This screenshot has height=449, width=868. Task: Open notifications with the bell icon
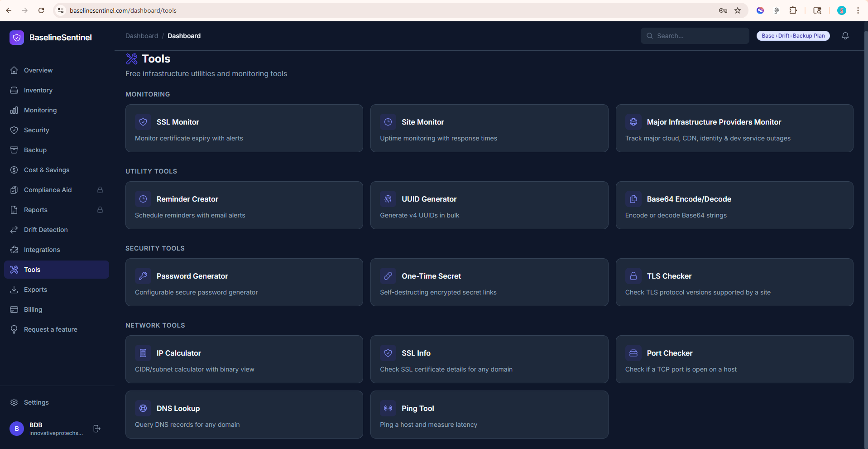coord(845,36)
